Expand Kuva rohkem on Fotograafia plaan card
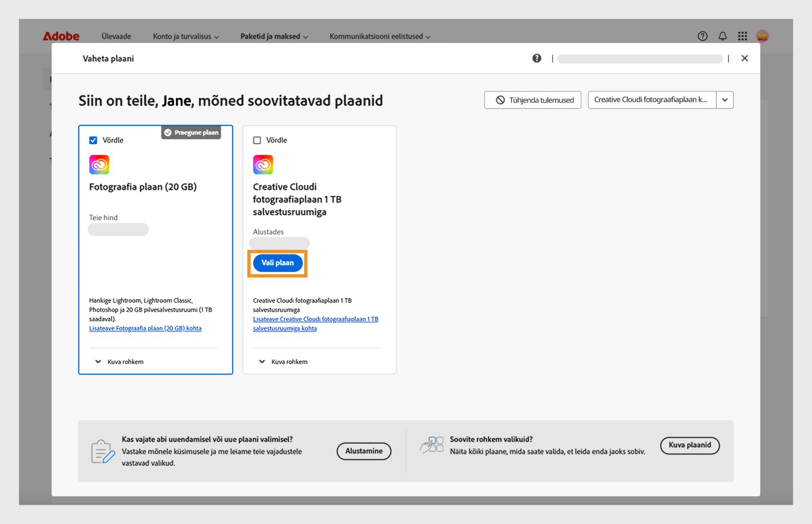Image resolution: width=812 pixels, height=524 pixels. [x=120, y=362]
